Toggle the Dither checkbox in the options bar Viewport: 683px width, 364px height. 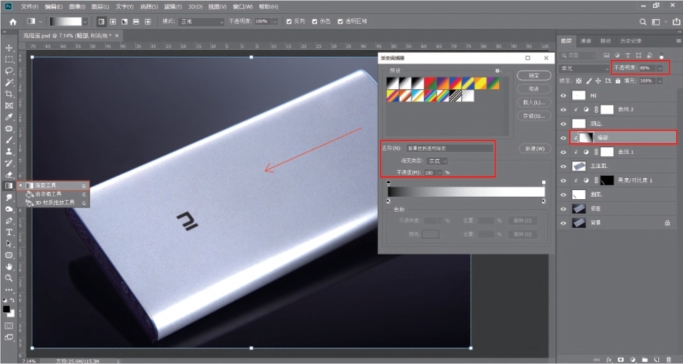(314, 21)
